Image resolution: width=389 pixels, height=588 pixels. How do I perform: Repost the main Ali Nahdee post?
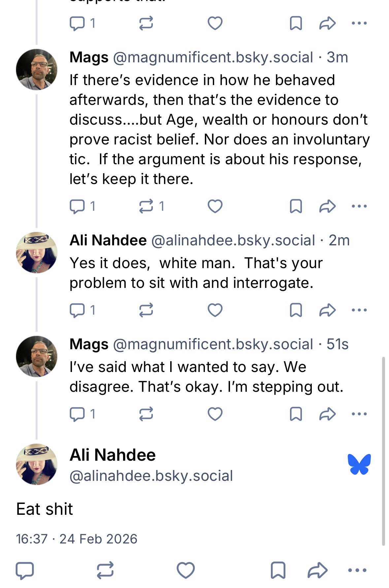tap(105, 570)
